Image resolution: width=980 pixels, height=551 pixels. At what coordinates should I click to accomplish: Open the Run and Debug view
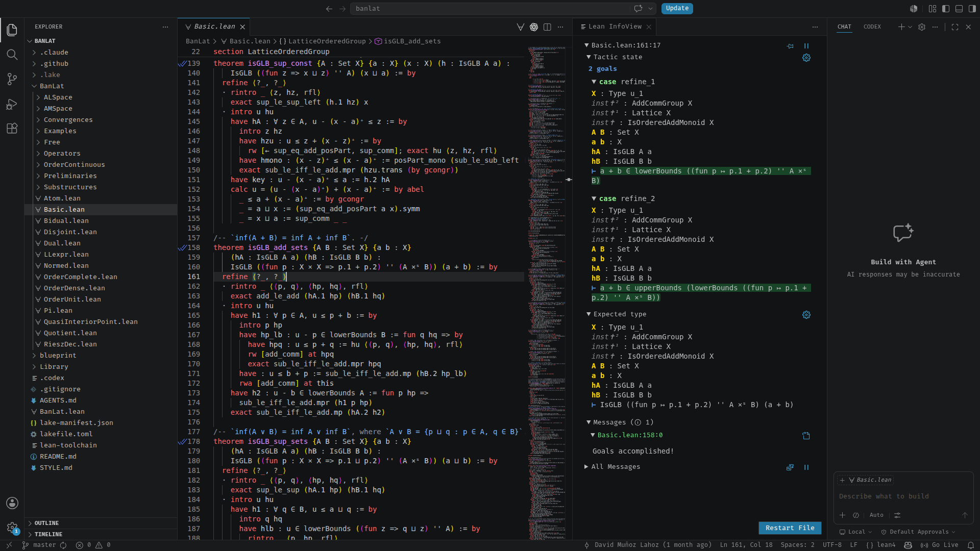12,104
